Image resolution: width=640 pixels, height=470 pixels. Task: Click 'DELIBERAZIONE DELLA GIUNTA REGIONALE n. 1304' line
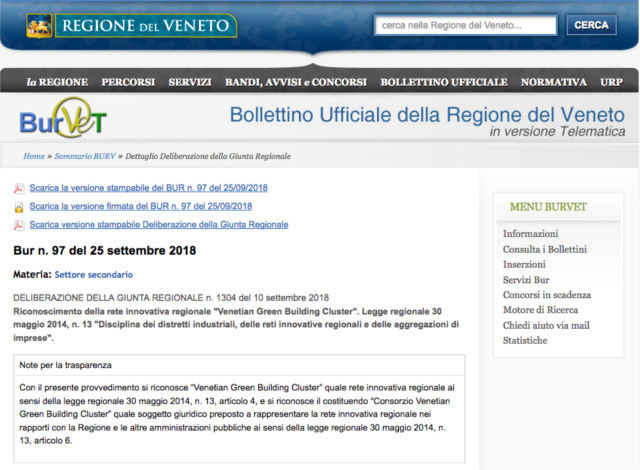tap(171, 298)
